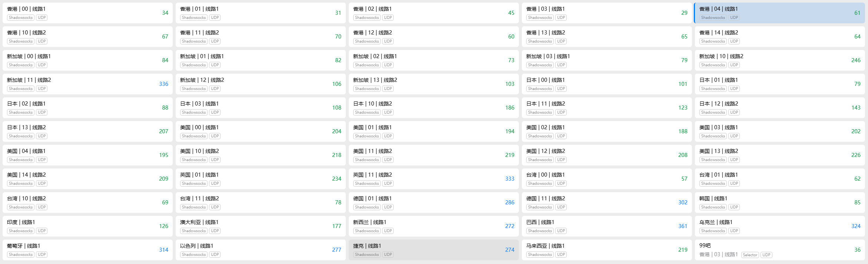Click the 333 latency of 英国 | 11 | 线路2
The height and width of the screenshot is (264, 868).
click(x=509, y=179)
